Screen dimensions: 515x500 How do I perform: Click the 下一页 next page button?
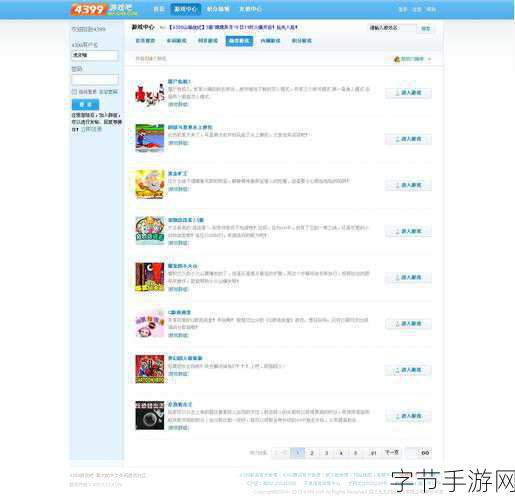[x=392, y=452]
